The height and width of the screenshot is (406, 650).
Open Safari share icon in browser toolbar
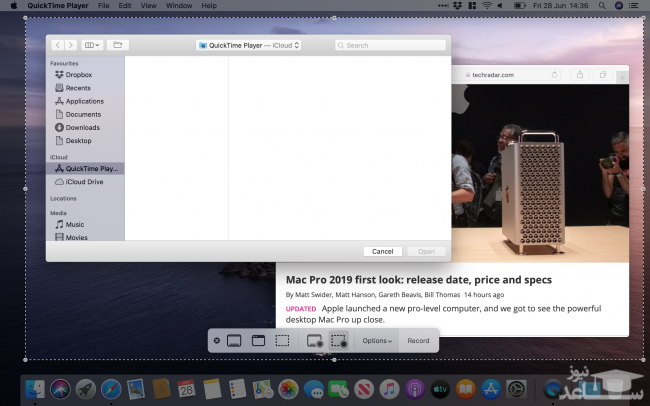click(x=579, y=75)
